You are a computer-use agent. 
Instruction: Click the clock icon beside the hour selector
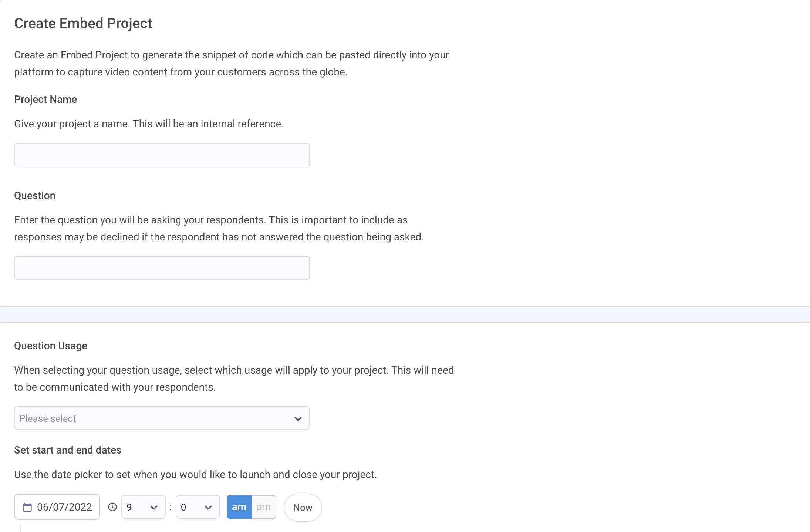coord(112,507)
